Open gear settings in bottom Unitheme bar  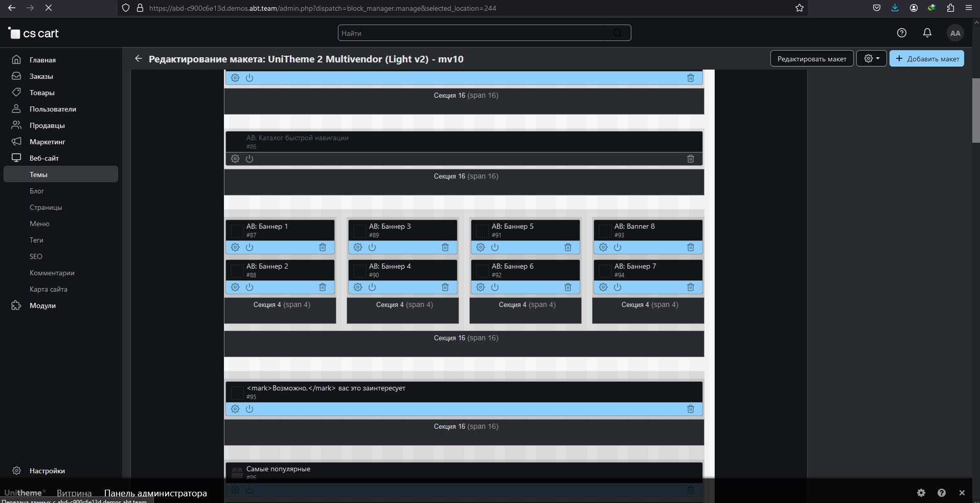coord(921,493)
